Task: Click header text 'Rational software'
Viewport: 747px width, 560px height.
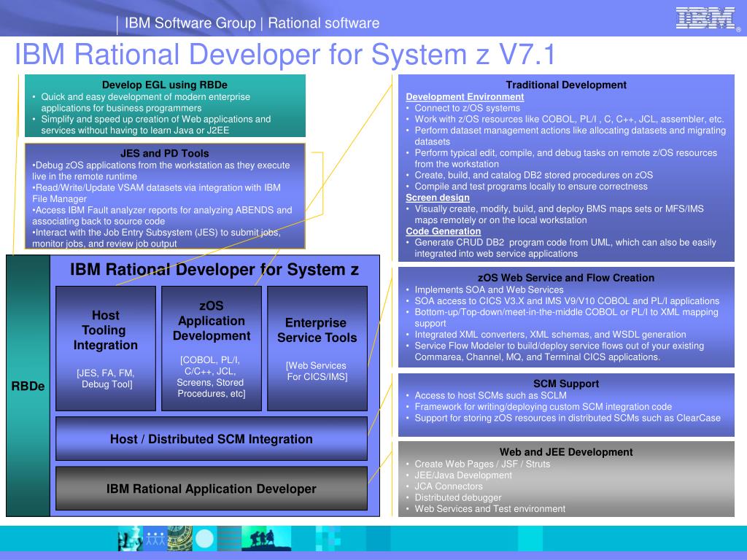Action: coord(323,23)
